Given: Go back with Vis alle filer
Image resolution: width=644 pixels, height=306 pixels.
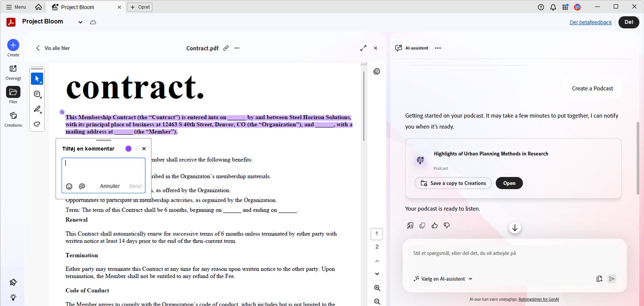Looking at the screenshot, I should pyautogui.click(x=53, y=48).
